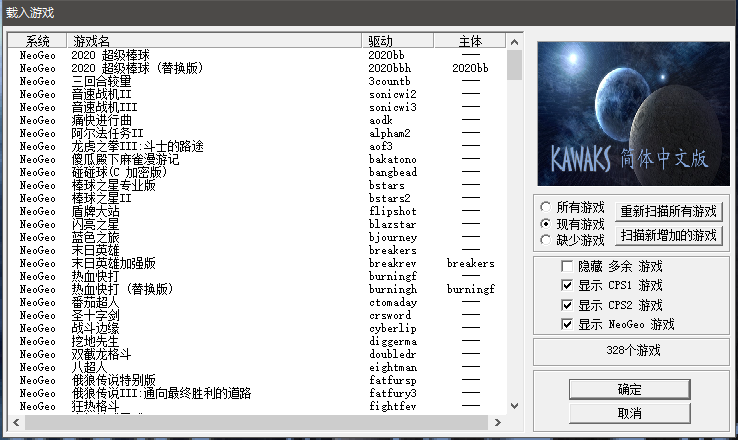Click the vertical scrollbar thumb of the game list
The width and height of the screenshot is (738, 440).
pyautogui.click(x=515, y=64)
